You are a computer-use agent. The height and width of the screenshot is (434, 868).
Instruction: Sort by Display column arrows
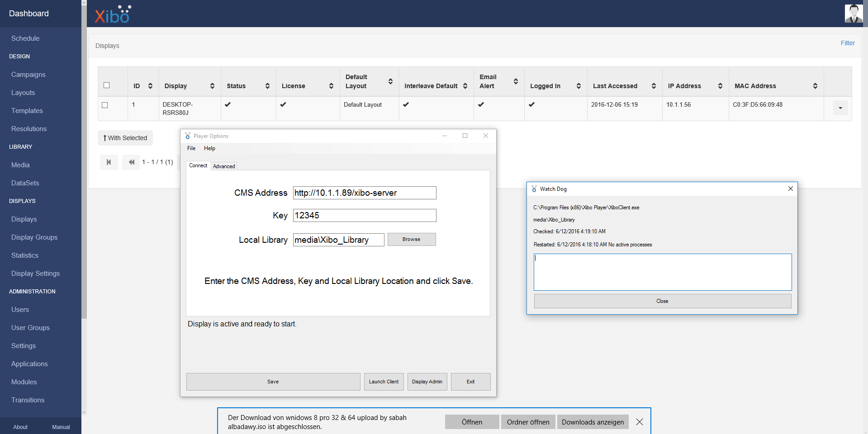[x=212, y=86]
